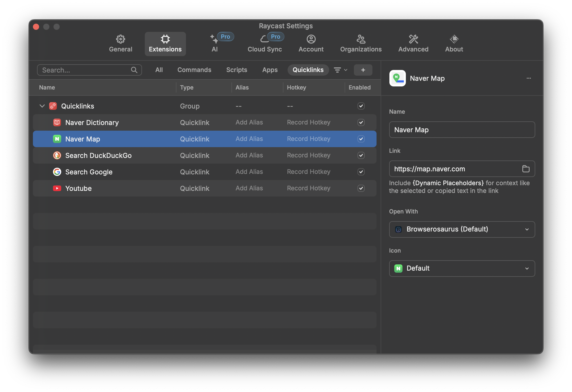Viewport: 572px width, 392px height.
Task: Record Hotkey for Search Google
Action: coord(309,172)
